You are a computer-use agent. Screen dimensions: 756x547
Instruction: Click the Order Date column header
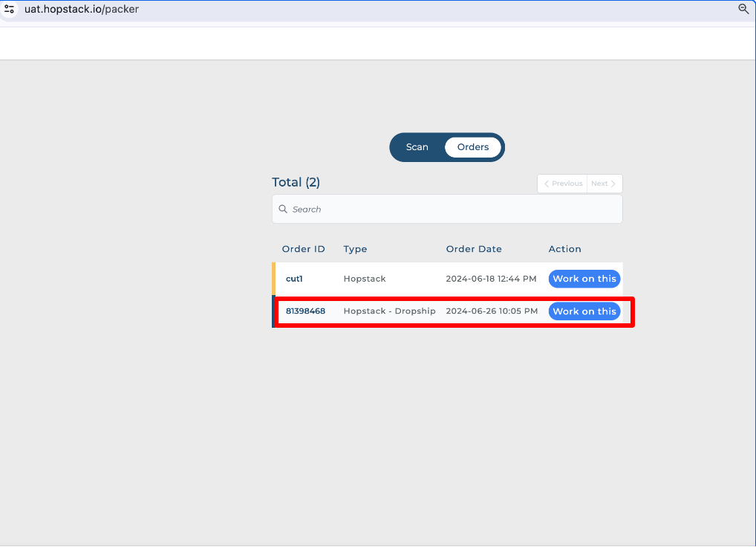coord(474,249)
